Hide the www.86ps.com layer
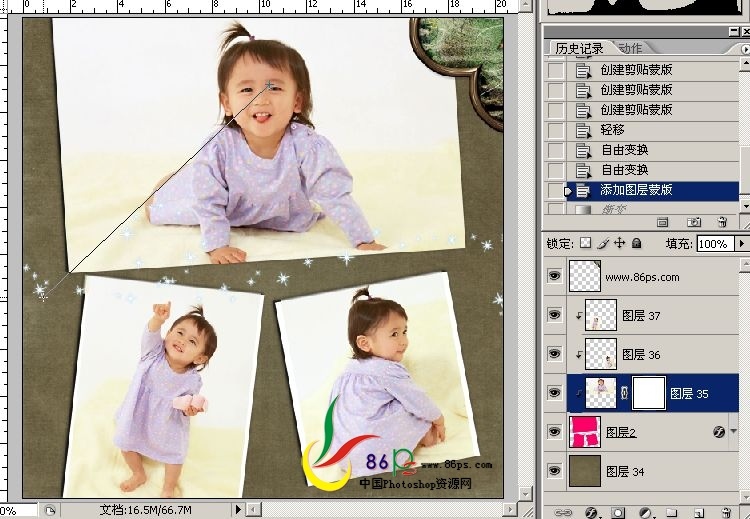This screenshot has height=519, width=750. (x=554, y=276)
